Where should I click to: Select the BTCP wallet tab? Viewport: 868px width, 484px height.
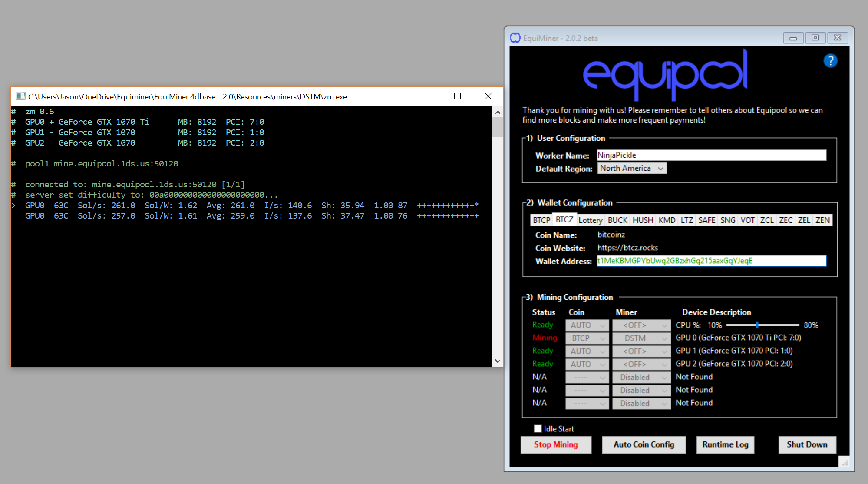541,220
